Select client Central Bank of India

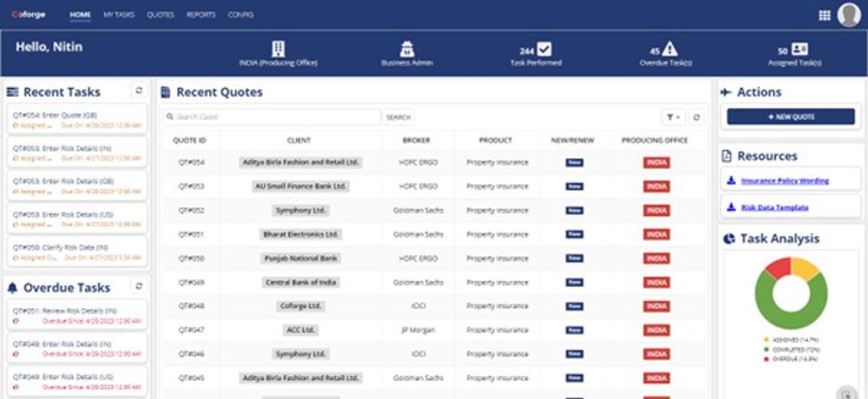tap(301, 282)
